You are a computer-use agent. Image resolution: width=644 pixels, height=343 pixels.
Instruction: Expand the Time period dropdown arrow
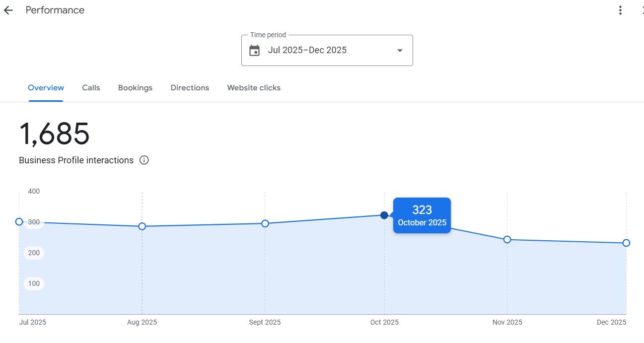click(x=400, y=50)
